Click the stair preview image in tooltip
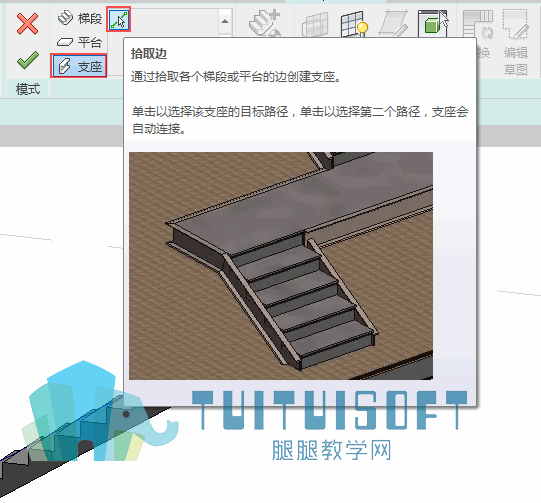The height and width of the screenshot is (503, 541). [281, 266]
